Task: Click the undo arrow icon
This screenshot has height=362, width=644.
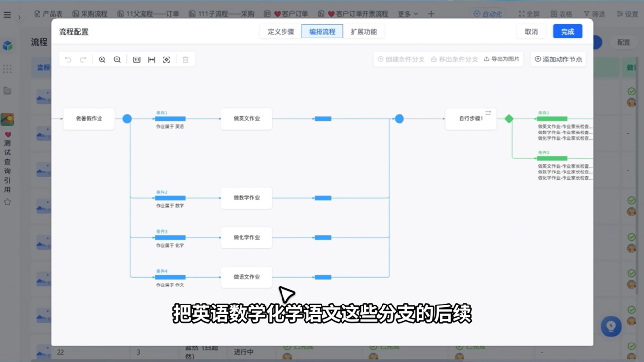Action: pyautogui.click(x=68, y=59)
